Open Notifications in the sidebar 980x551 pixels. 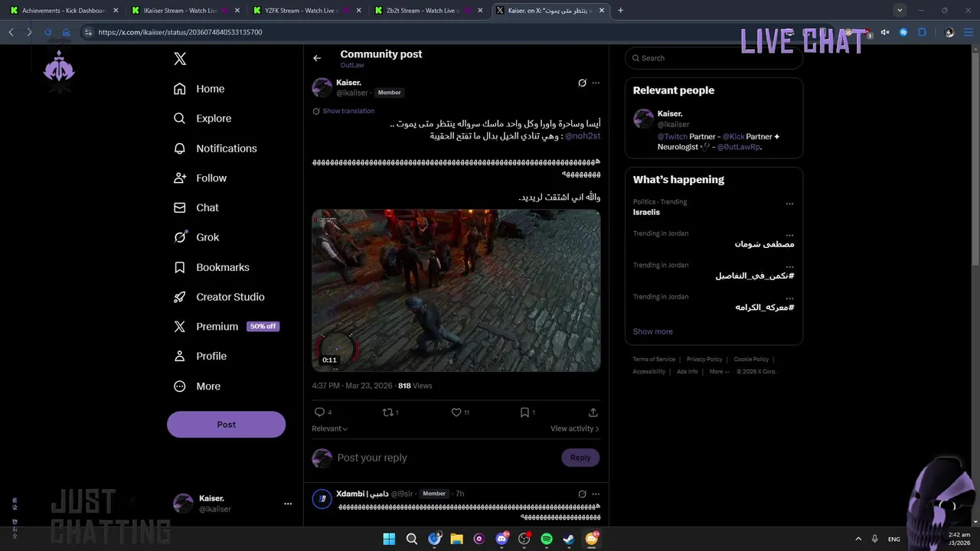215,148
